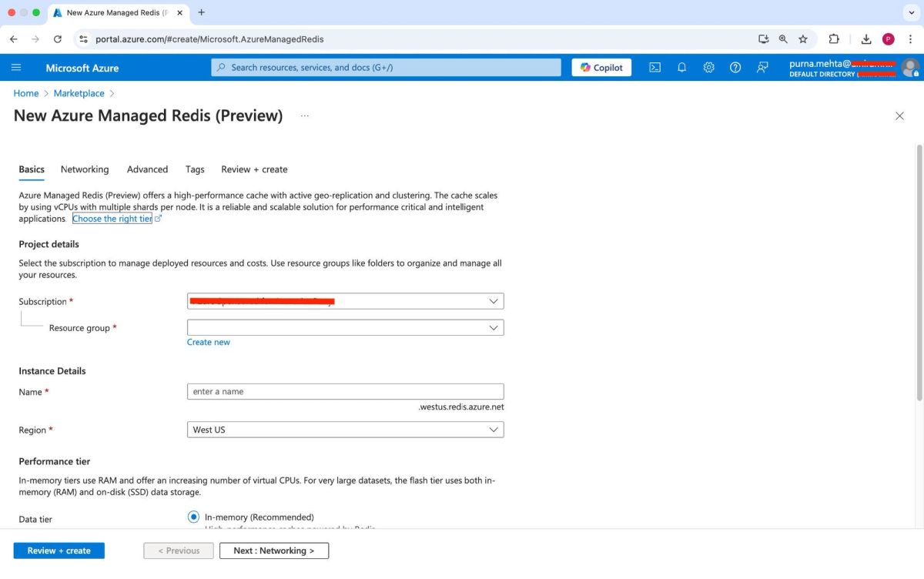
Task: Open the Resource group dropdown
Action: [x=345, y=327]
